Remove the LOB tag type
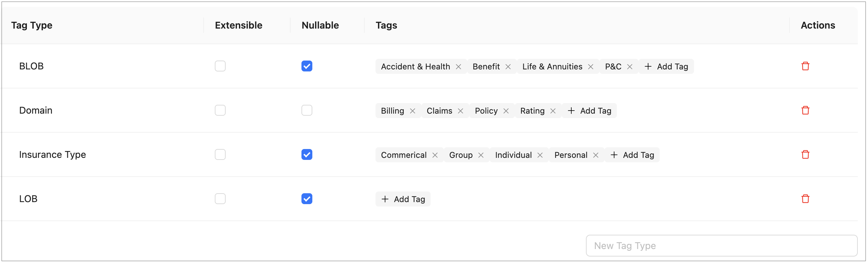Image resolution: width=868 pixels, height=264 pixels. (805, 199)
